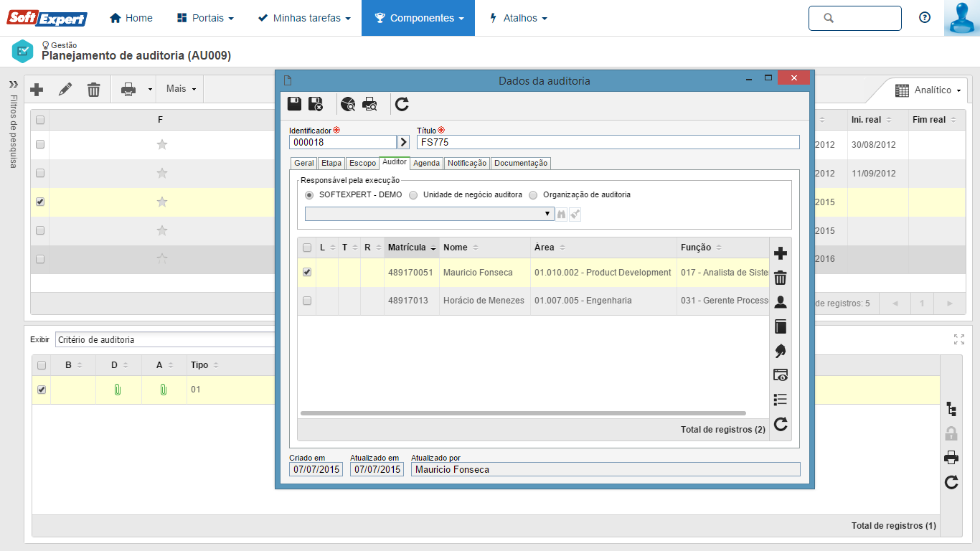Screen dimensions: 980x551
Task: Open the Documentação tab
Action: 521,164
